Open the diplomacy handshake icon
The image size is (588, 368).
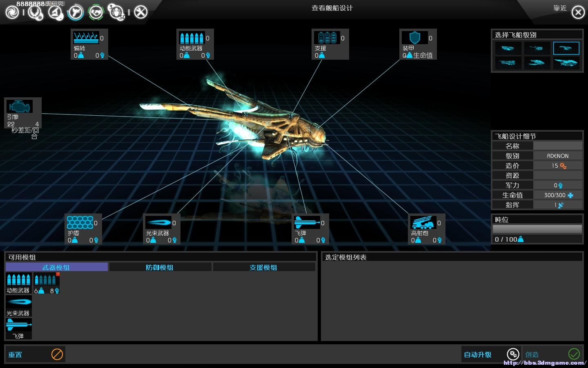(96, 12)
